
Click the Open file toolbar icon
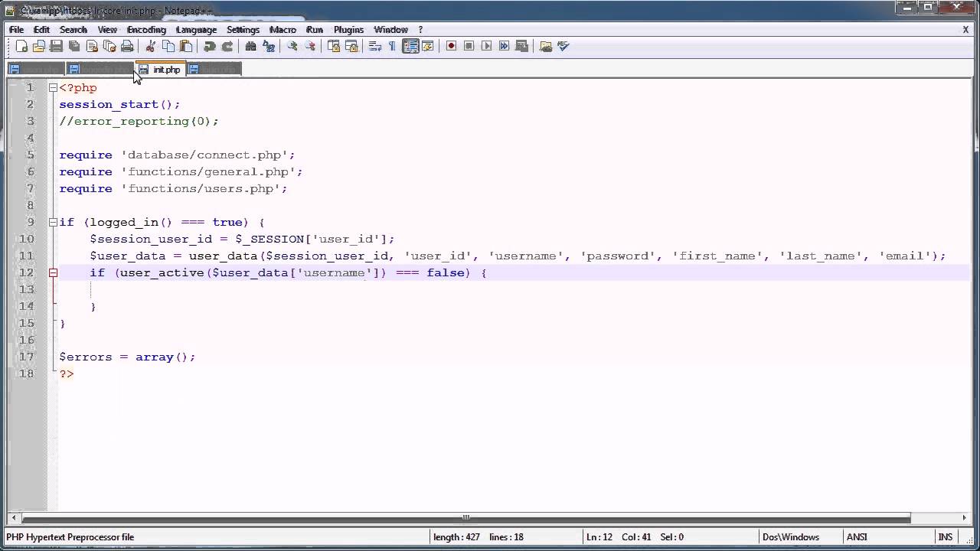click(39, 47)
